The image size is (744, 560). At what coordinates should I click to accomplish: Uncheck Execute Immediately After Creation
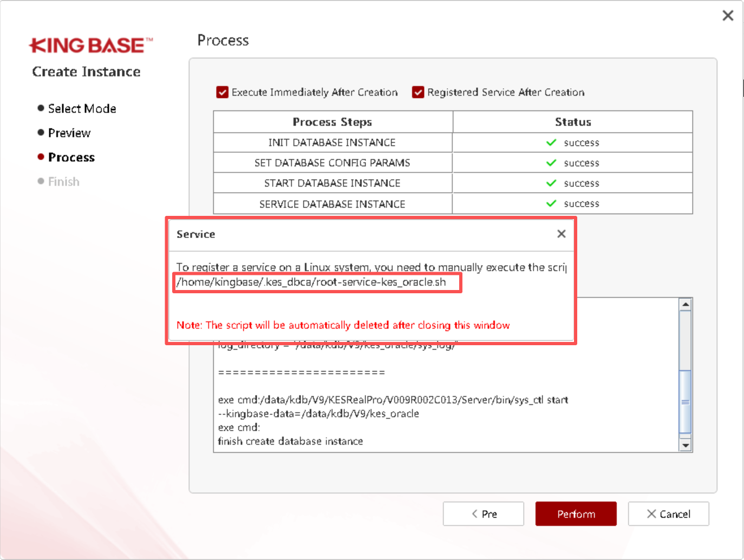222,92
